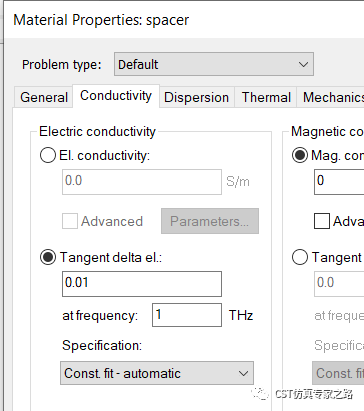The width and height of the screenshot is (364, 411).
Task: Open the Dispersion tab
Action: coord(197,97)
